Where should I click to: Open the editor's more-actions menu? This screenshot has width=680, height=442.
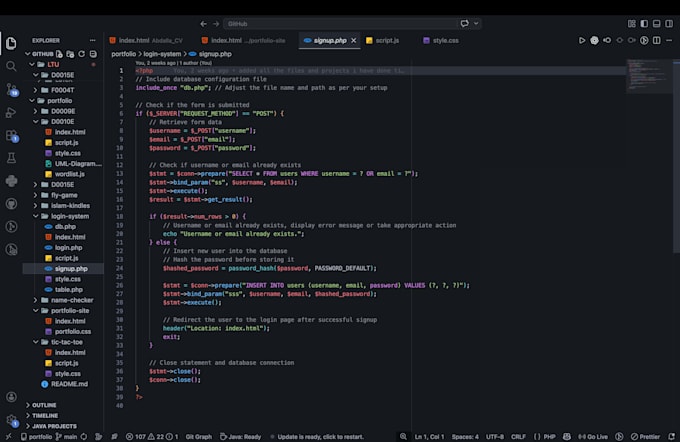[669, 40]
